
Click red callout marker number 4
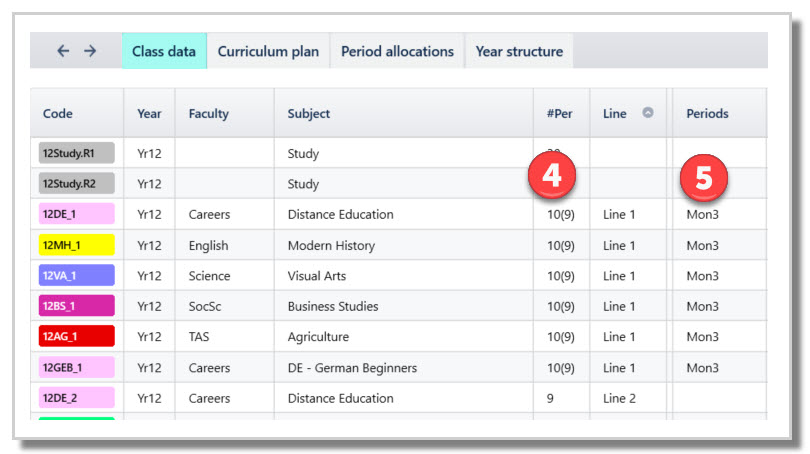[x=552, y=174]
